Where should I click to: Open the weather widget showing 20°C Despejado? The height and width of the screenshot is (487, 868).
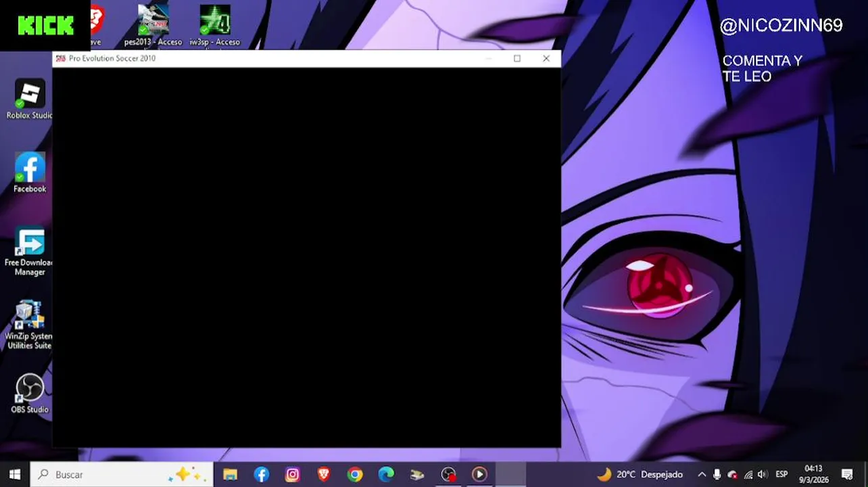(x=640, y=475)
